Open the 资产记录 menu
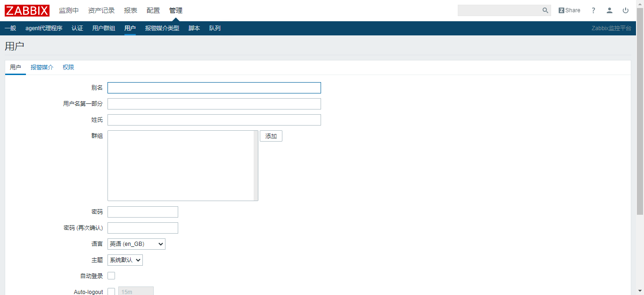Screen dimensions: 644x295 pos(101,10)
